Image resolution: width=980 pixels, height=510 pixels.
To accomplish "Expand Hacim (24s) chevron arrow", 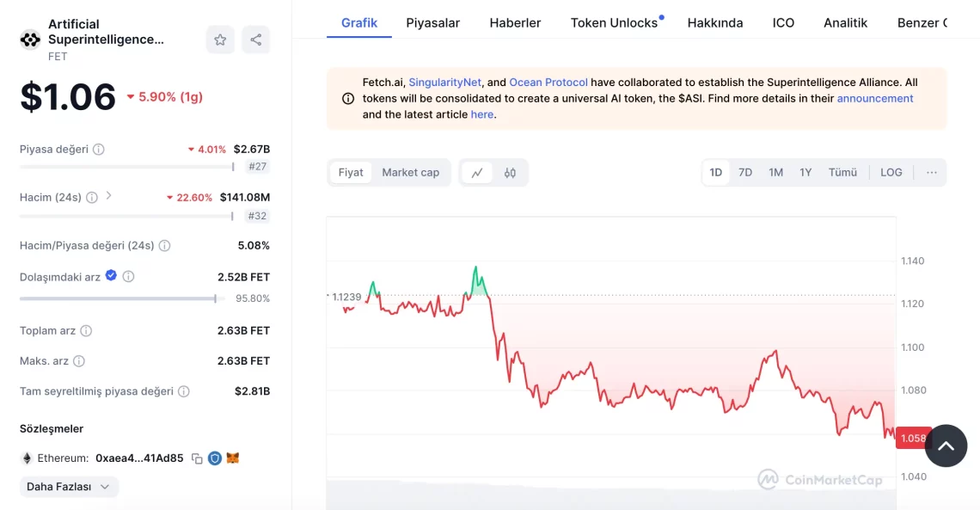I will tap(109, 196).
